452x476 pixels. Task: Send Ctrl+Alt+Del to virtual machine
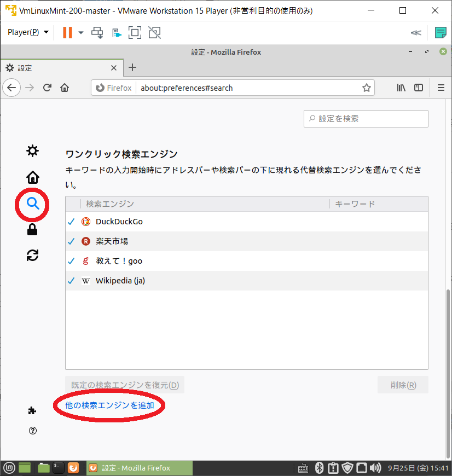point(97,32)
